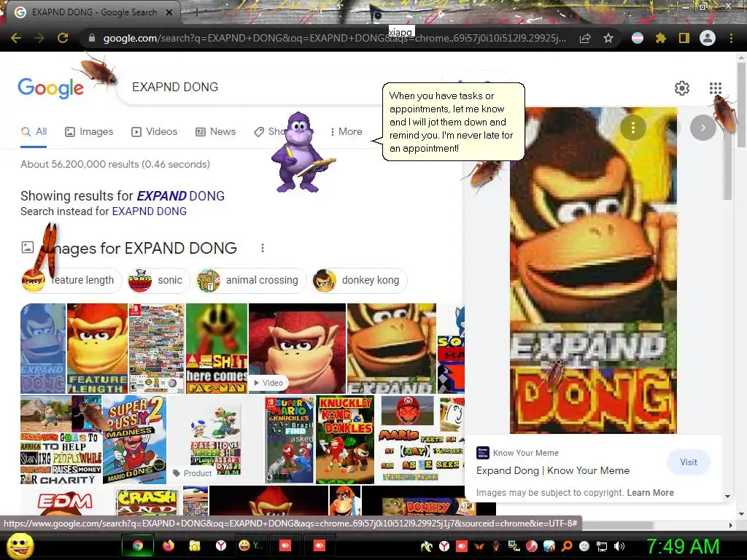Image resolution: width=747 pixels, height=560 pixels.
Task: Open the Feature Length Donkey Kong thumbnail
Action: point(97,348)
